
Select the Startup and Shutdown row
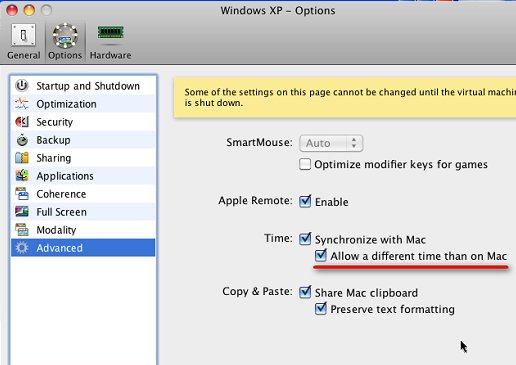coord(83,86)
